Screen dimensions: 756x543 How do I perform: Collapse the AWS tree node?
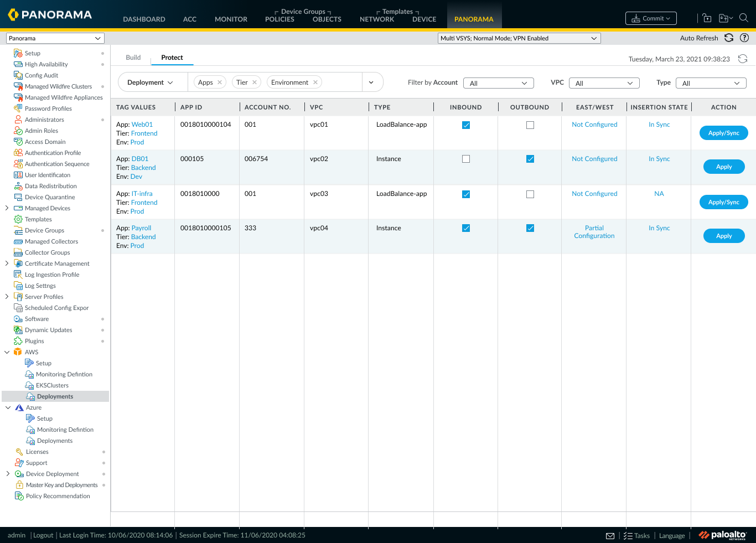tap(7, 352)
